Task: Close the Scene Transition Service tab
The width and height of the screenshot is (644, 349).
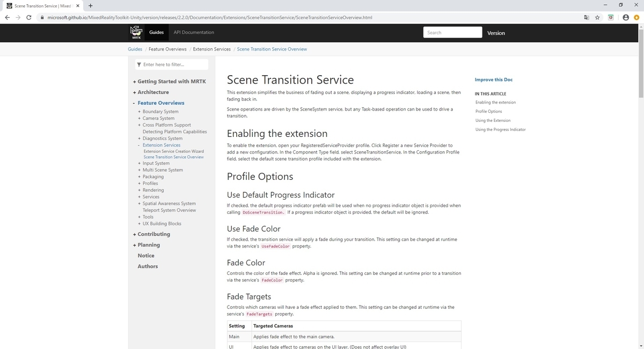Action: pyautogui.click(x=77, y=6)
